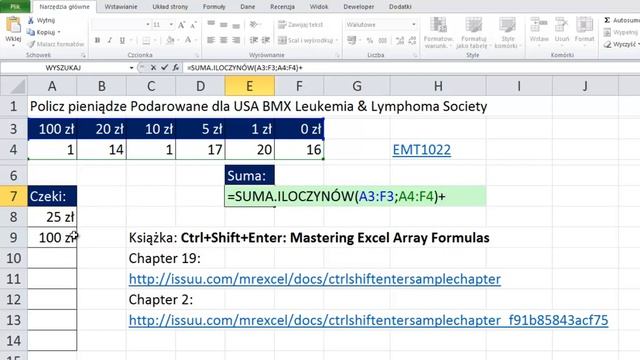Toggle underline formatting
This screenshot has height=360, width=640.
click(x=122, y=40)
